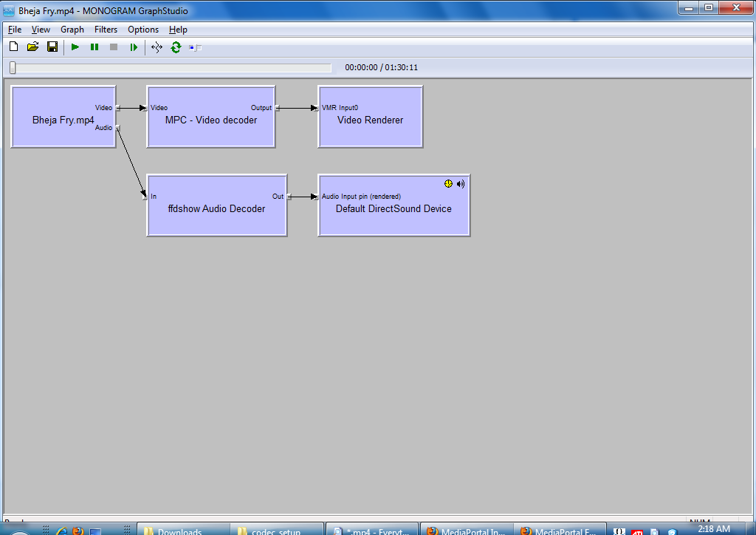Click the crossed arrows icon in toolbar

[x=157, y=47]
